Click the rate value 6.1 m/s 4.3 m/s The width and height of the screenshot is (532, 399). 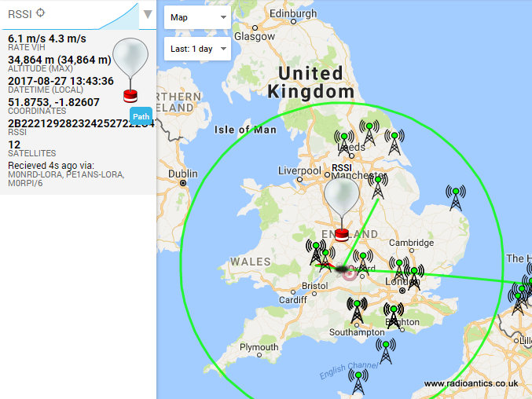pyautogui.click(x=47, y=38)
